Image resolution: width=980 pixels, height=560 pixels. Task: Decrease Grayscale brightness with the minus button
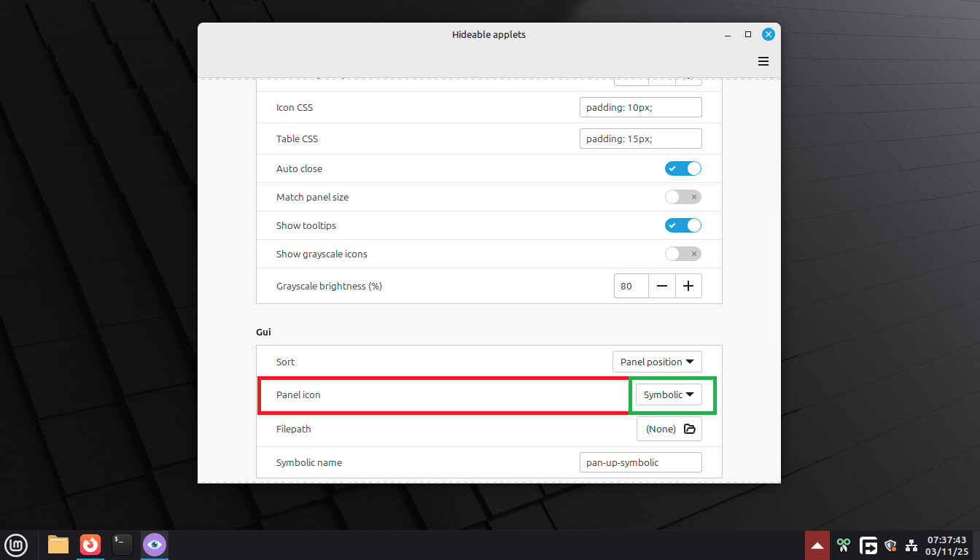pyautogui.click(x=662, y=287)
